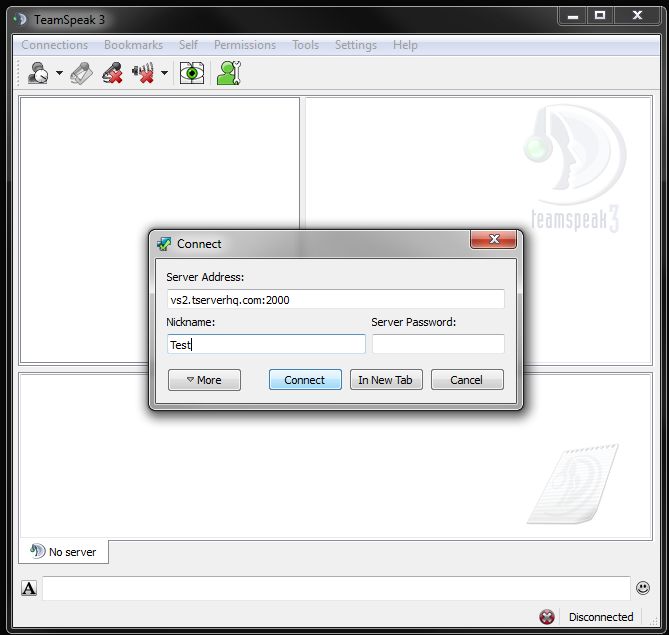Cancel the Connect dialog
Image resolution: width=669 pixels, height=635 pixels.
point(467,380)
